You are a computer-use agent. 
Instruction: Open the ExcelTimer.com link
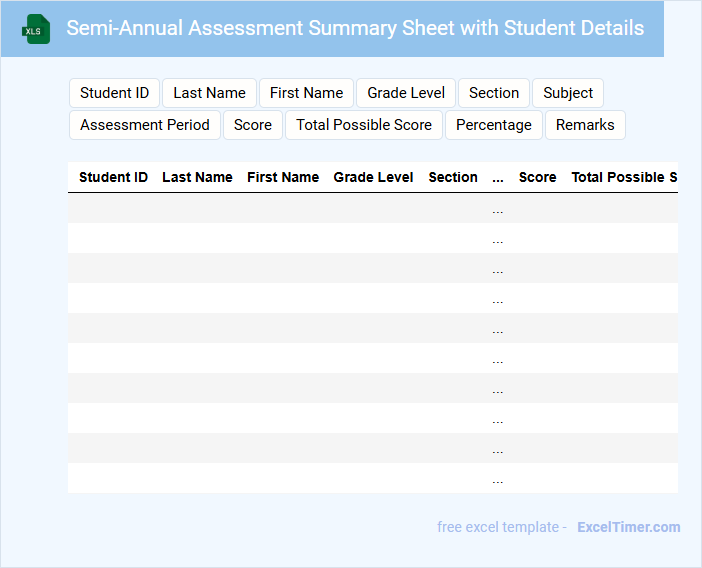[628, 527]
